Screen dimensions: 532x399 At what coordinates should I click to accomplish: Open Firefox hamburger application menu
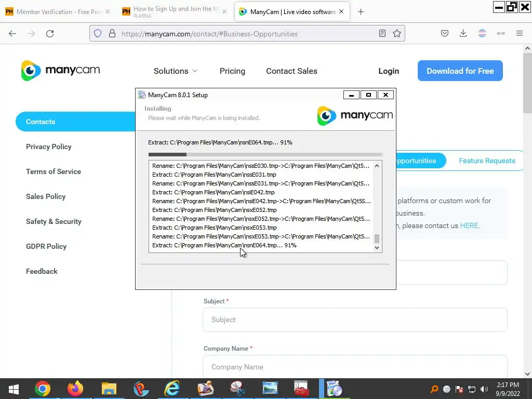519,33
